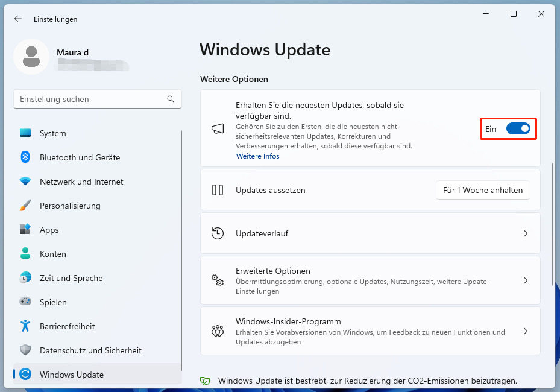Expand the Updateverlauf chevron
The width and height of the screenshot is (560, 392).
[526, 233]
